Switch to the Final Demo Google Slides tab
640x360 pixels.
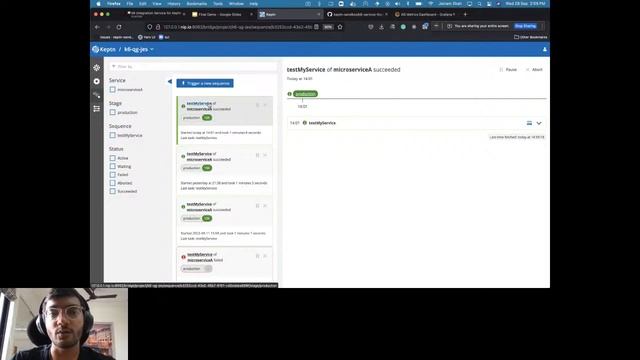click(222, 14)
